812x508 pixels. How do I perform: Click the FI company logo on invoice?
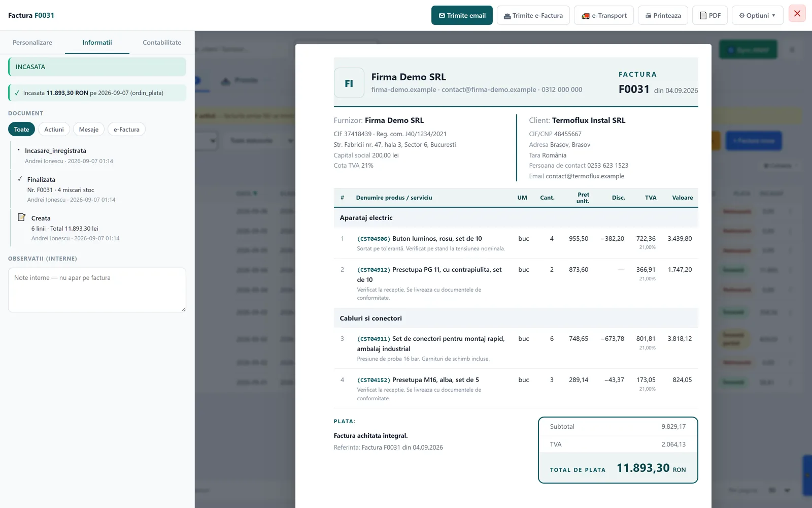pyautogui.click(x=349, y=83)
